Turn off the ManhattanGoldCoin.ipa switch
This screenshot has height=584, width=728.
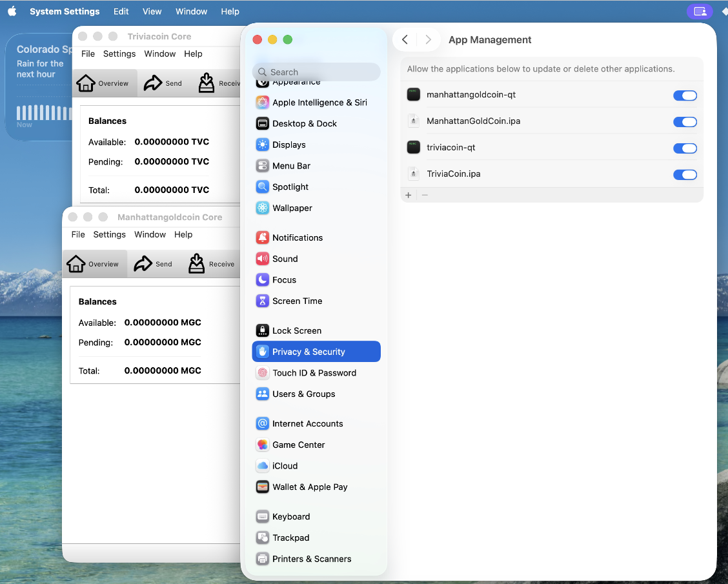tap(685, 122)
